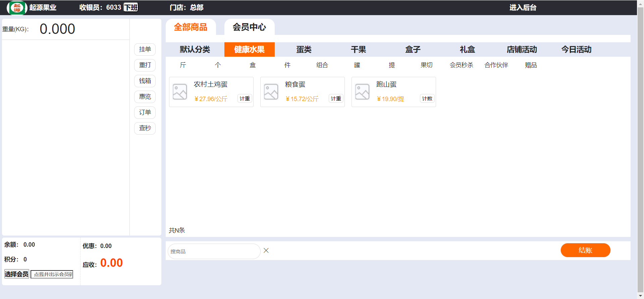Image resolution: width=644 pixels, height=299 pixels.
Task: Click the ¥15.72/公斤 price
Action: tap(302, 99)
